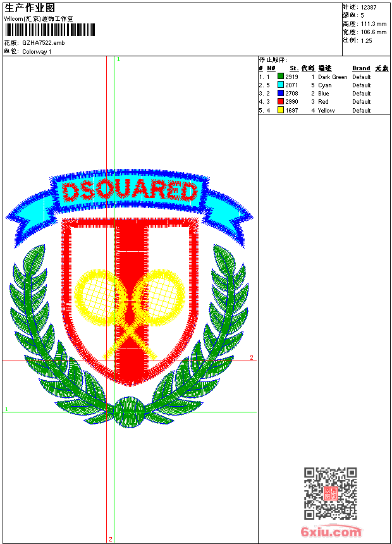Click height value 111.3 mm

coord(374,24)
